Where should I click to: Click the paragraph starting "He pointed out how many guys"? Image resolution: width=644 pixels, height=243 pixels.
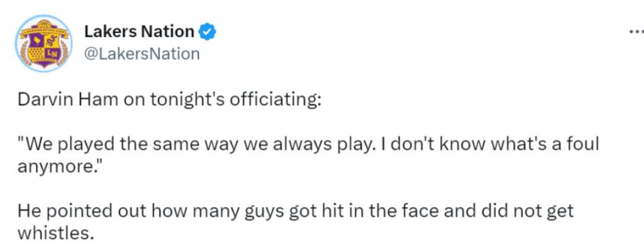296,222
